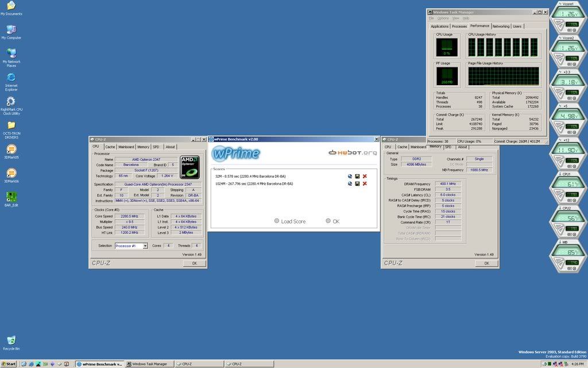Switch to SPD tab in CPU-Z processor window
The width and height of the screenshot is (588, 368).
156,147
